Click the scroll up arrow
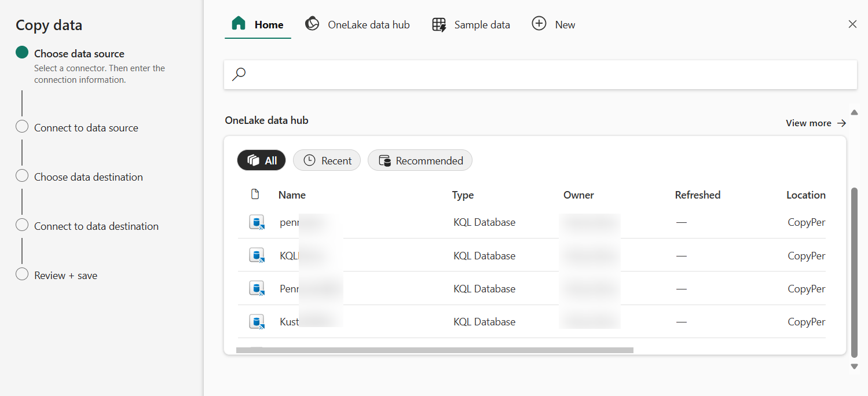Viewport: 868px width, 396px height. tap(854, 112)
